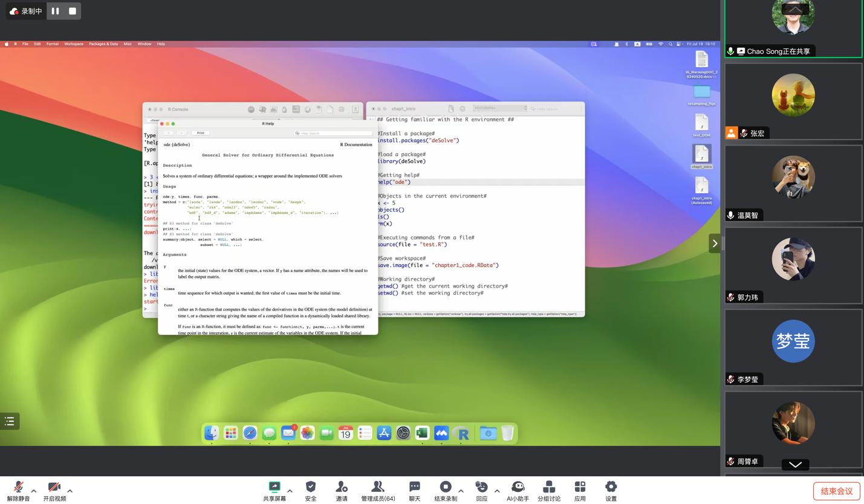Stop the recording with square button

coord(73,11)
